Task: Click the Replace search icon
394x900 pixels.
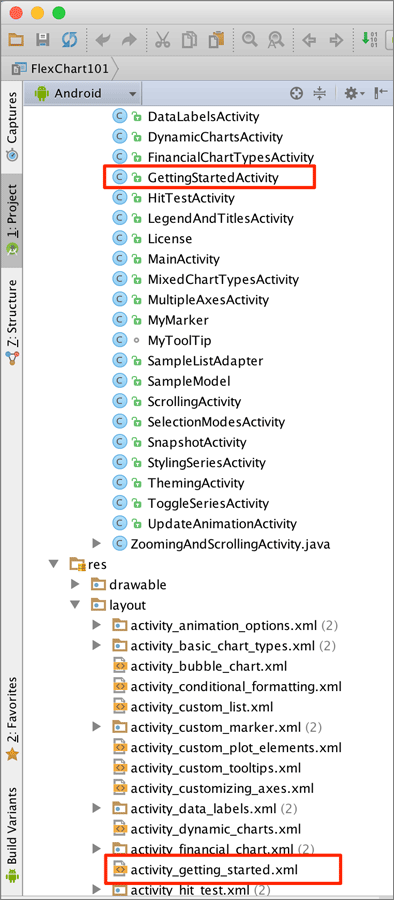Action: point(276,40)
